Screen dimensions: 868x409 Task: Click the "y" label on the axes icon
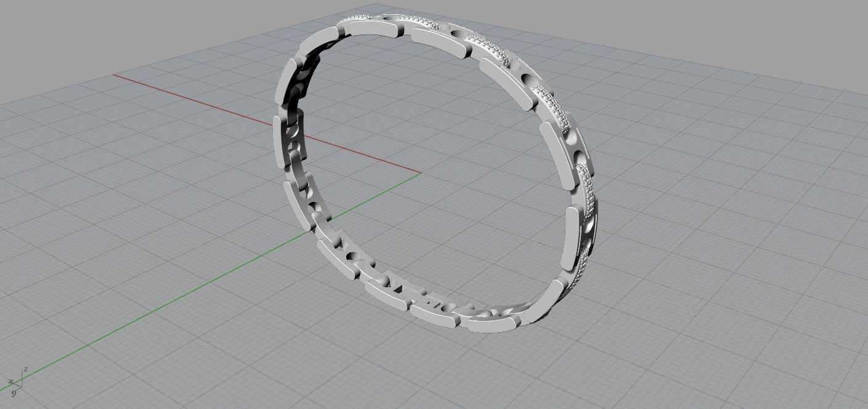click(x=14, y=393)
